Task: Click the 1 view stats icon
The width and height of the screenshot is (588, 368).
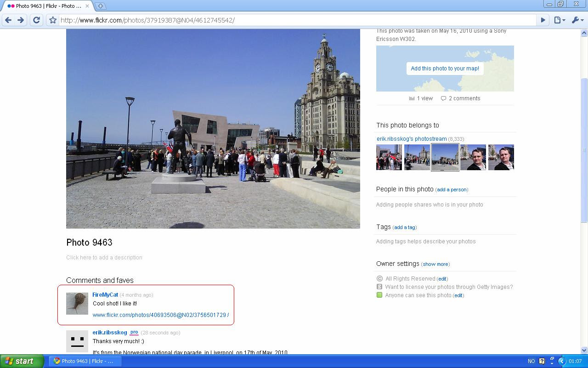Action: pyautogui.click(x=412, y=98)
